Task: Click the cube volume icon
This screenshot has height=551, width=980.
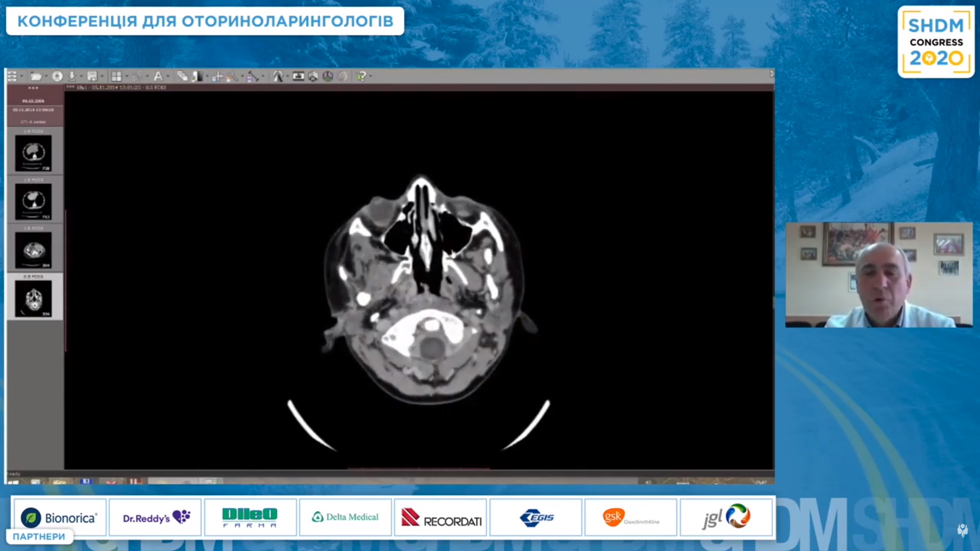Action: [x=313, y=77]
